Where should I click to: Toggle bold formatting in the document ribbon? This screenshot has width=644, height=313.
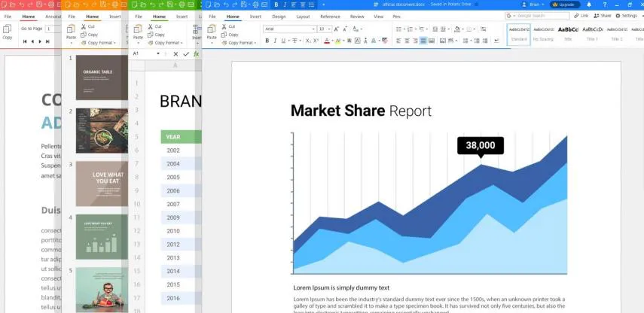(x=267, y=41)
